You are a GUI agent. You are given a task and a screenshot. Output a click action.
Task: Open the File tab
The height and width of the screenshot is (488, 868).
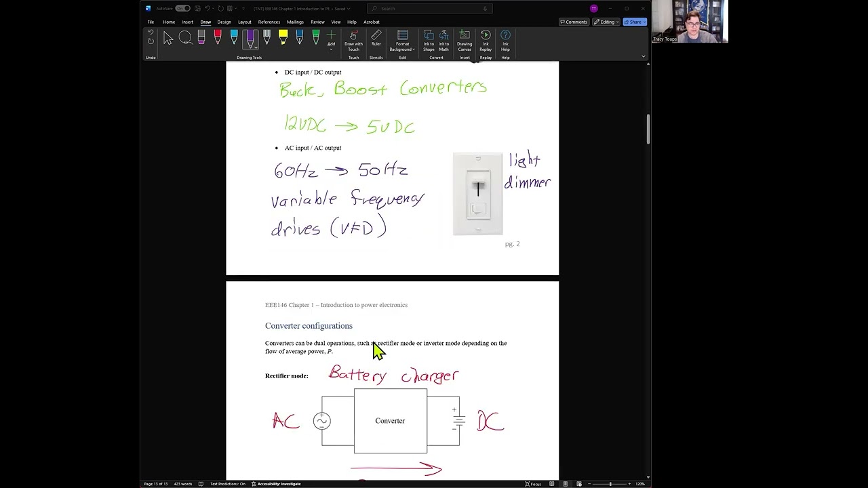click(x=151, y=22)
